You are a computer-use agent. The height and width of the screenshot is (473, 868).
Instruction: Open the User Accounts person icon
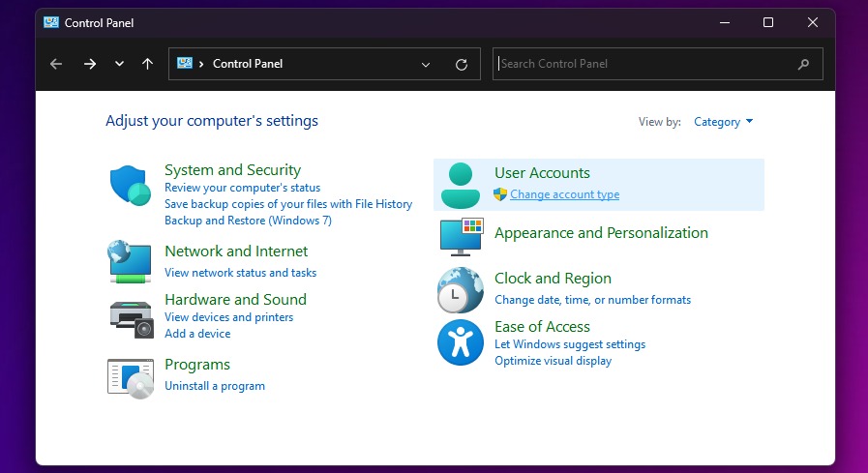[460, 186]
